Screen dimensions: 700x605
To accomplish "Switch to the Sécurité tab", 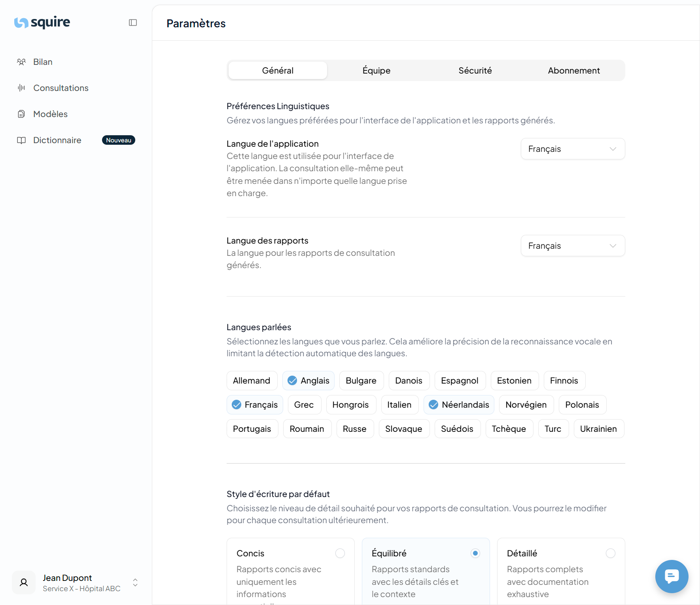I will coord(475,70).
